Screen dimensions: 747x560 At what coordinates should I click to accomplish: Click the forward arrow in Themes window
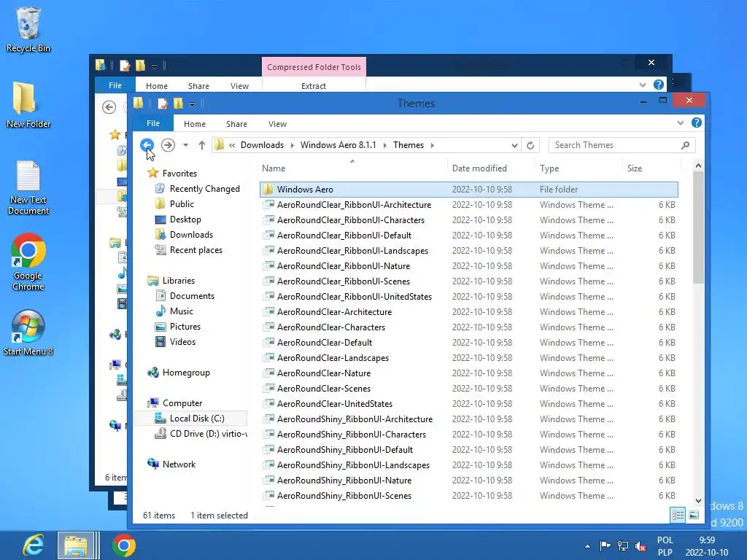pos(168,145)
